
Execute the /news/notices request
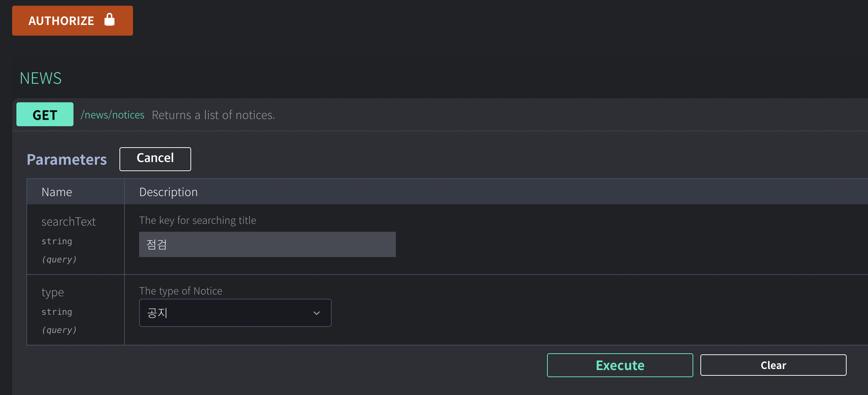point(620,365)
